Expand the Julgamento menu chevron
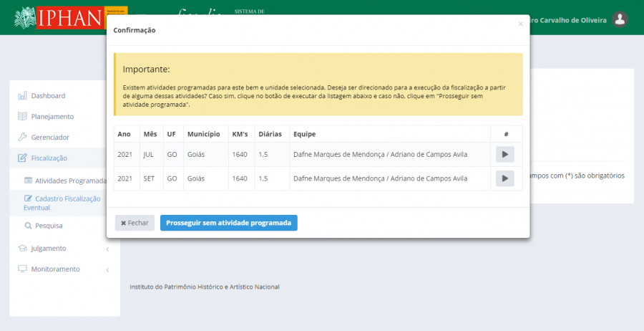 pyautogui.click(x=107, y=249)
